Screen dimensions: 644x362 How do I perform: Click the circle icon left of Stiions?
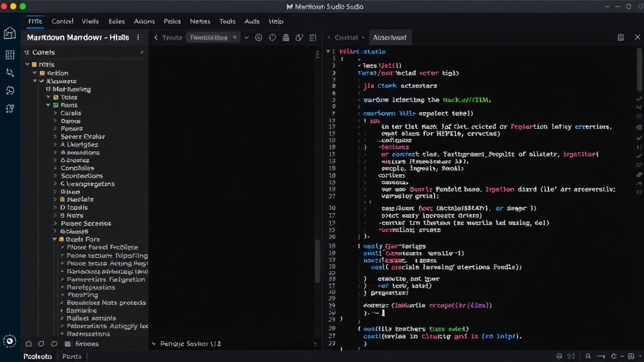pyautogui.click(x=54, y=344)
